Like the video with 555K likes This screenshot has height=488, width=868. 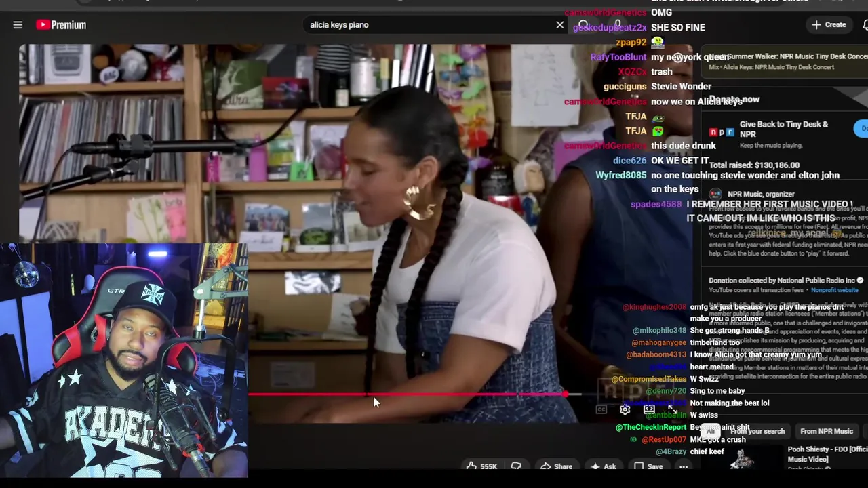(482, 466)
